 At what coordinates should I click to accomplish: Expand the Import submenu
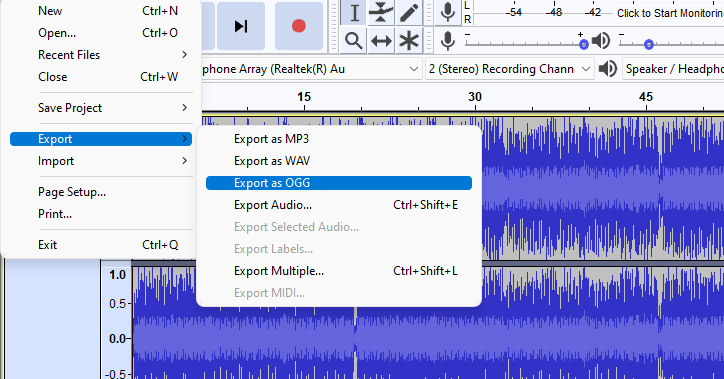101,161
